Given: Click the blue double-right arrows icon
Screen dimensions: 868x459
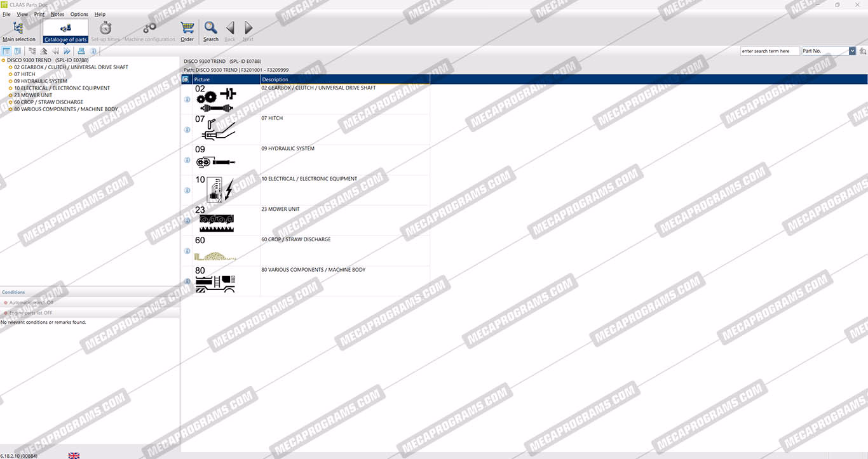Looking at the screenshot, I should click(67, 51).
